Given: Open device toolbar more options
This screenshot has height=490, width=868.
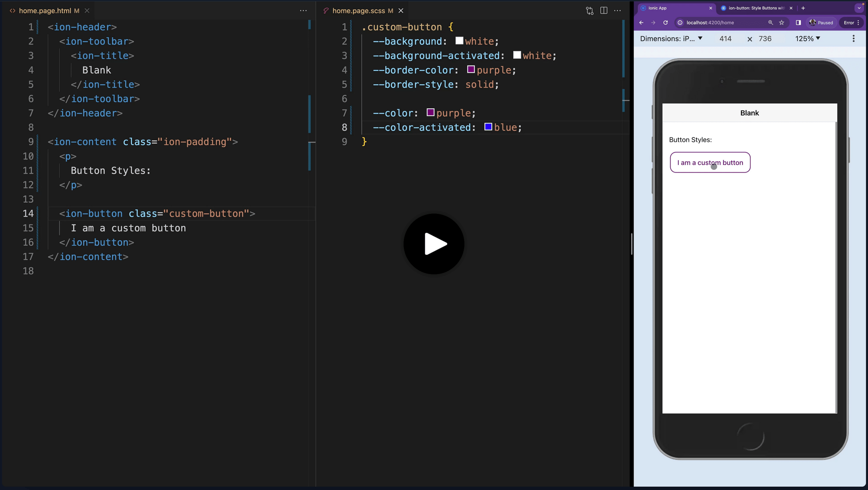Looking at the screenshot, I should pyautogui.click(x=854, y=39).
